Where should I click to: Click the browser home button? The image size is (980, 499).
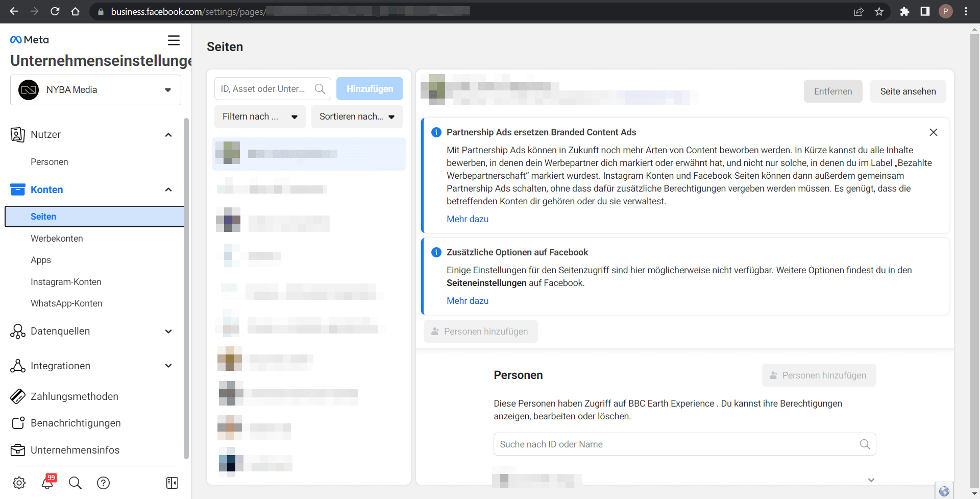[76, 11]
